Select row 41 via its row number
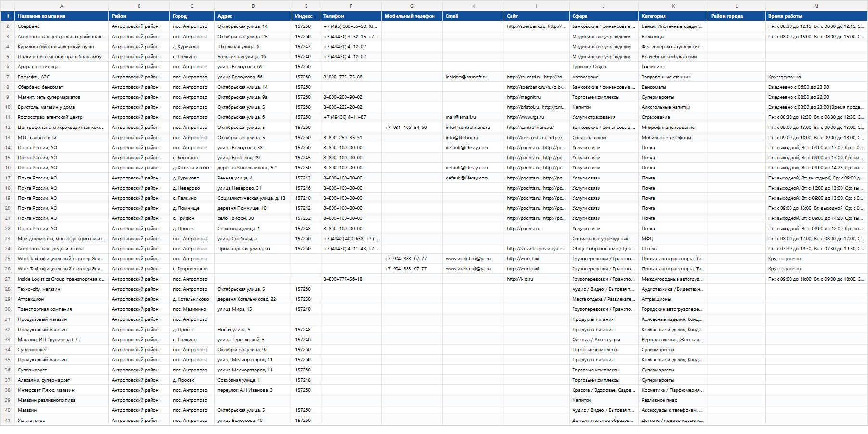The width and height of the screenshot is (868, 434). click(8, 421)
